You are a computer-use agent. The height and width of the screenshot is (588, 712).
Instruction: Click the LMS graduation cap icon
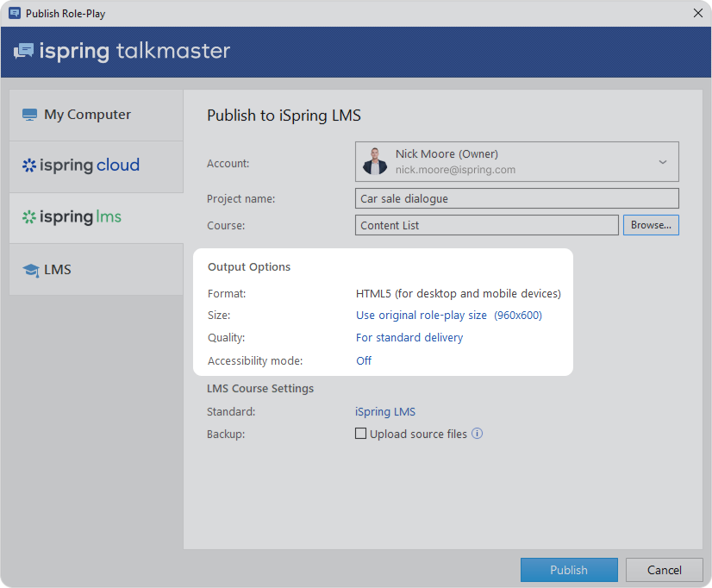coord(31,270)
